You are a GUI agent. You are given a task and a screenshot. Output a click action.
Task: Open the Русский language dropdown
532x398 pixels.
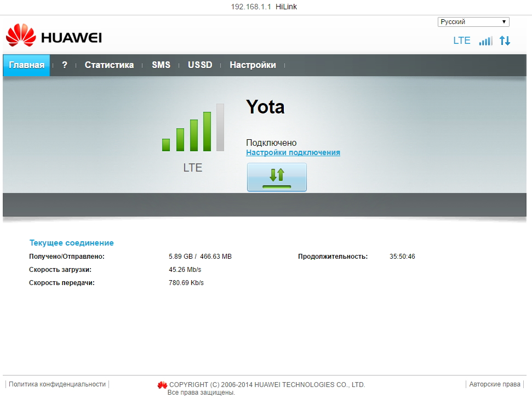[473, 22]
